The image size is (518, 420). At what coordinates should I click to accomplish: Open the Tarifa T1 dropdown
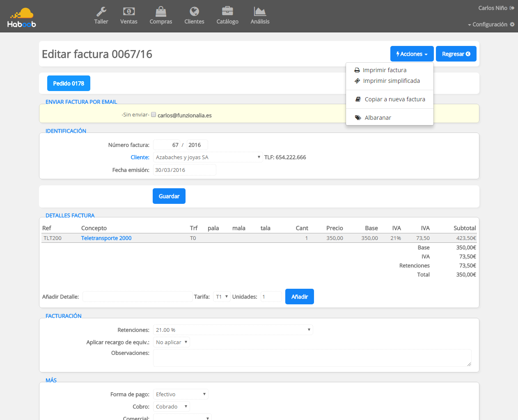pyautogui.click(x=222, y=297)
